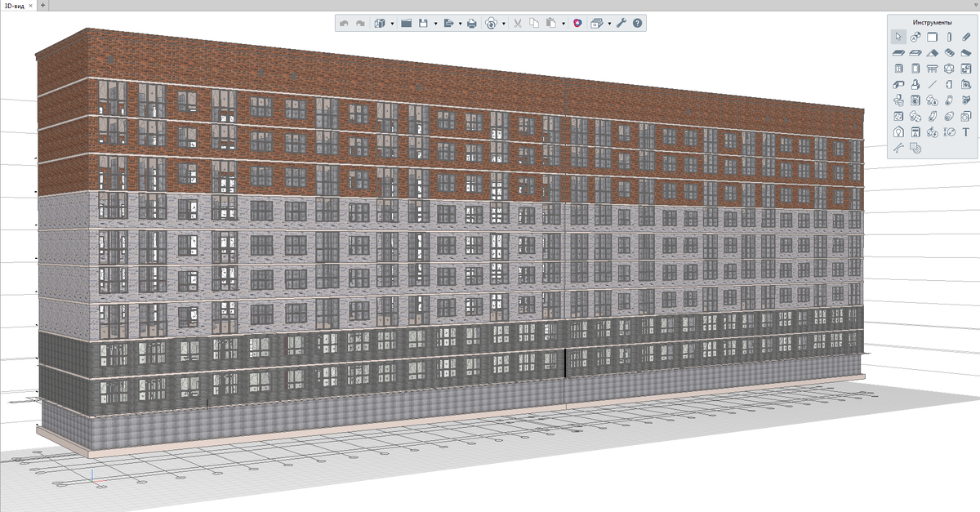Screen dimensions: 980x512
Task: Switch to the 3D-вид tab
Action: pos(14,5)
